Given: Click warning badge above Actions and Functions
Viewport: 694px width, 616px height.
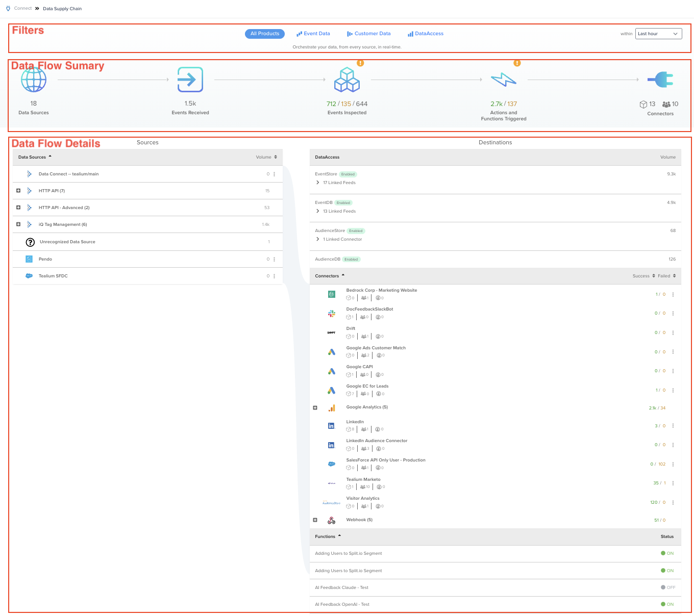Looking at the screenshot, I should [x=517, y=63].
